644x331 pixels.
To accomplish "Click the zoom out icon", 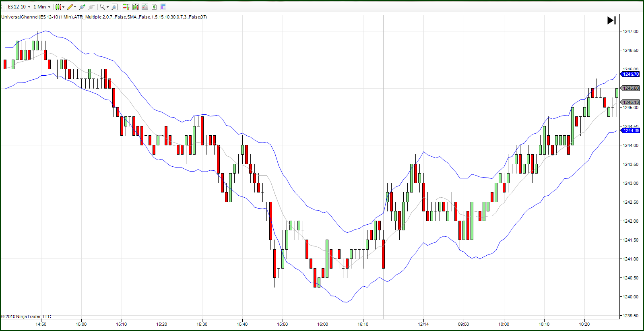I will click(x=91, y=7).
